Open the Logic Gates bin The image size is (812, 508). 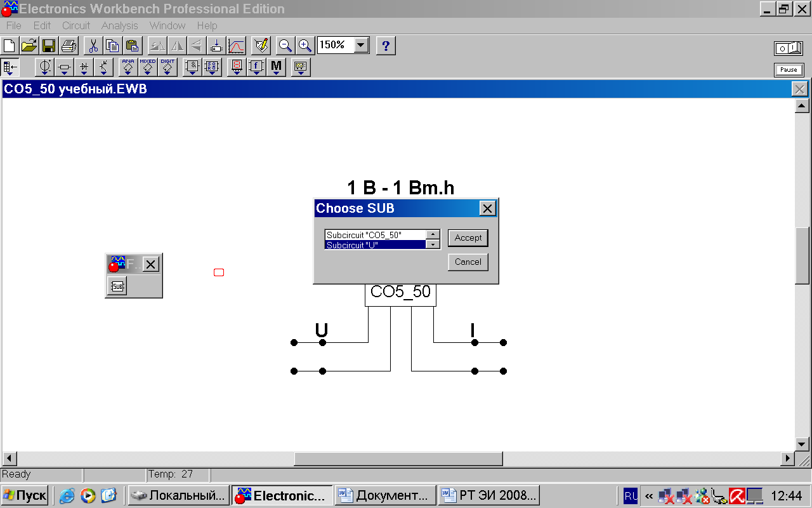(192, 67)
